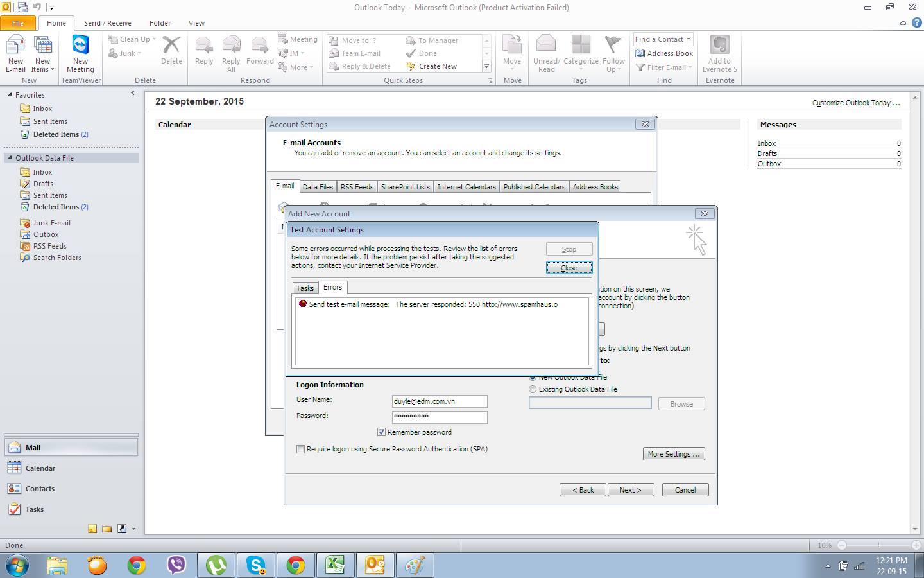Minimize the navigation pane with the arrow
924x578 pixels.
[x=133, y=94]
